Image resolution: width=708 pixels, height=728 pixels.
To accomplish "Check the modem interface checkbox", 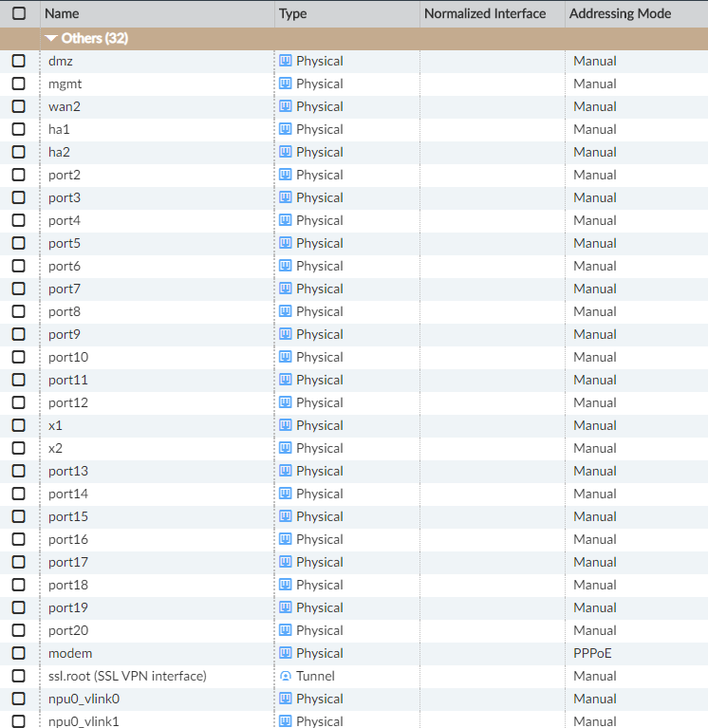I will (19, 653).
